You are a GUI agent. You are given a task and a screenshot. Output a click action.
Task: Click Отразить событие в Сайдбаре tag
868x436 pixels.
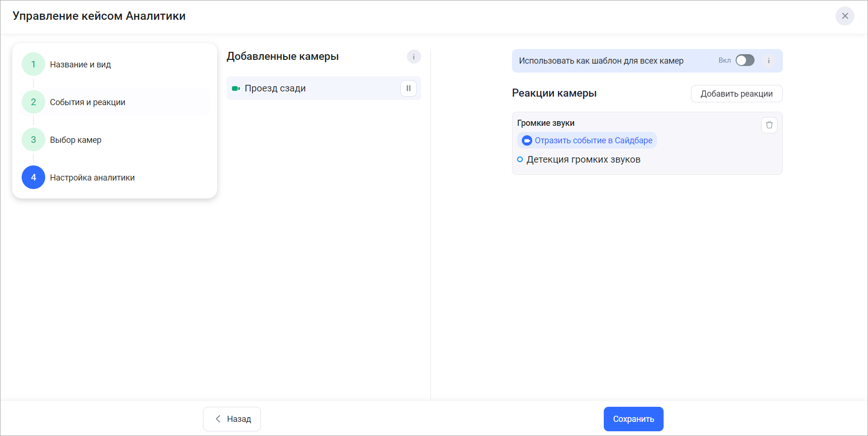pyautogui.click(x=587, y=140)
